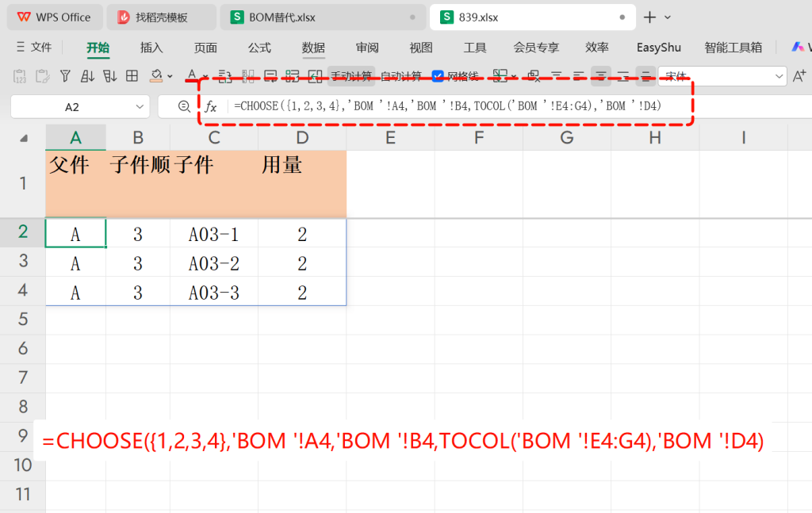812x513 pixels.
Task: Click the highlighted center align icon
Action: tap(601, 77)
